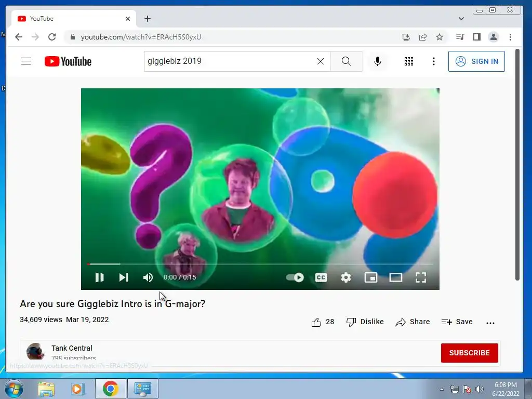
Task: Subscribe to Tank Central
Action: coord(469,353)
